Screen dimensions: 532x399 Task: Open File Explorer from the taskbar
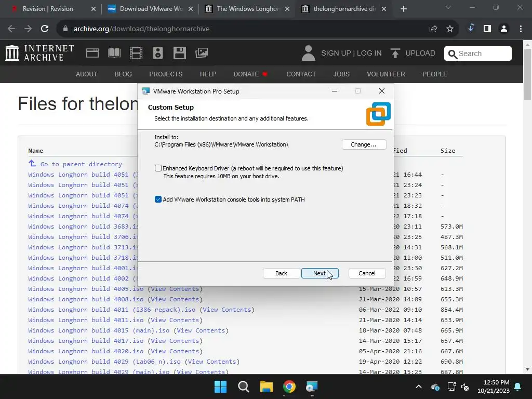pos(267,387)
